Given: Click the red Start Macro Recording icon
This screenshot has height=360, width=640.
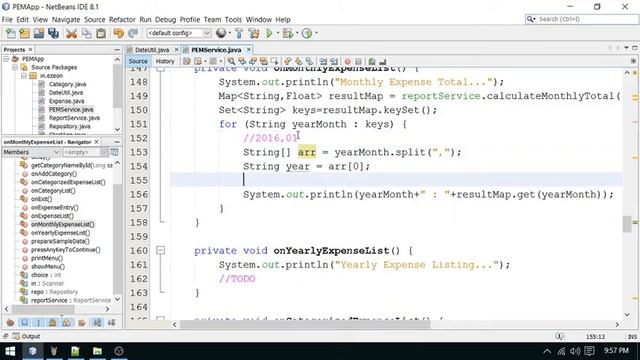Looking at the screenshot, I should pyautogui.click(x=347, y=61).
